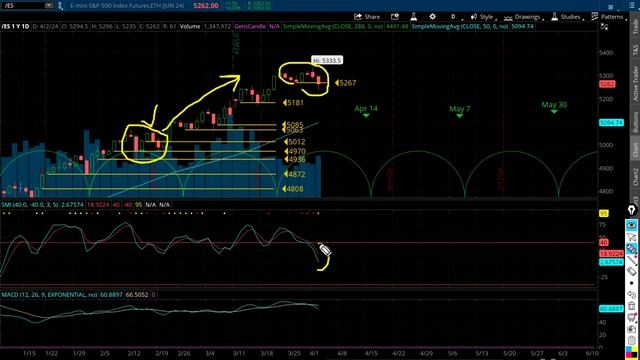Click the detach chart icon beside Share
The width and height of the screenshot is (640, 360).
pyautogui.click(x=395, y=17)
